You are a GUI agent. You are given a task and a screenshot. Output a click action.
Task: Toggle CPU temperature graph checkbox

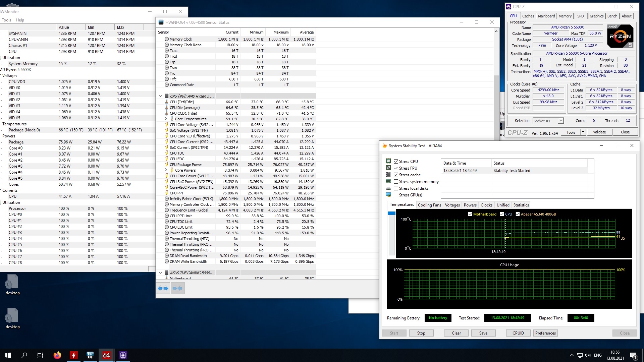(502, 214)
